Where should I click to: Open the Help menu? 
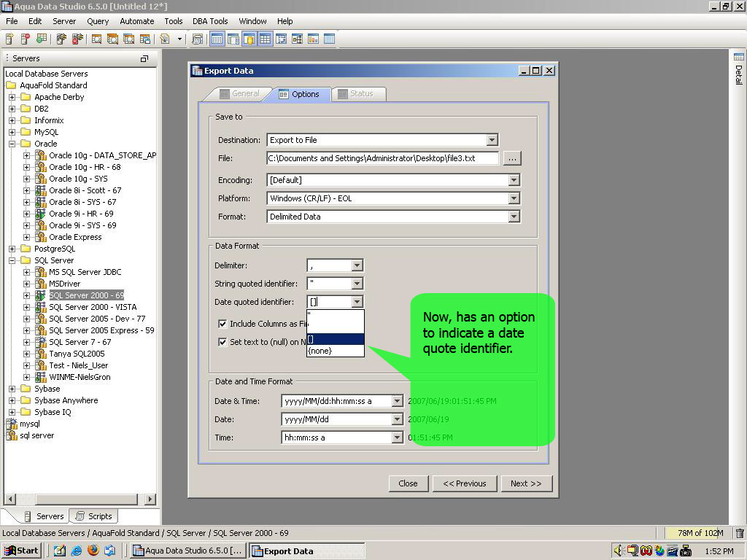tap(285, 21)
